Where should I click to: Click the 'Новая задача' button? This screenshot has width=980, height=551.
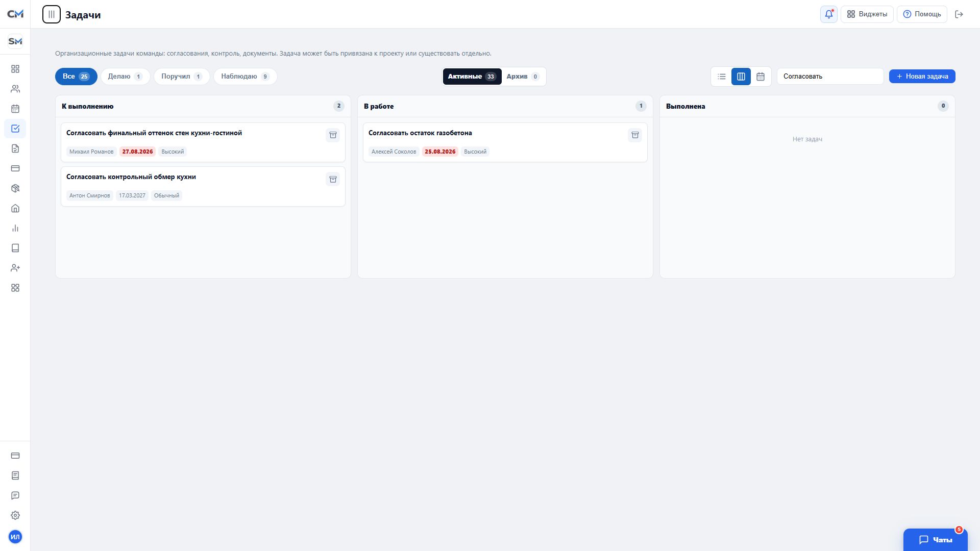coord(922,77)
